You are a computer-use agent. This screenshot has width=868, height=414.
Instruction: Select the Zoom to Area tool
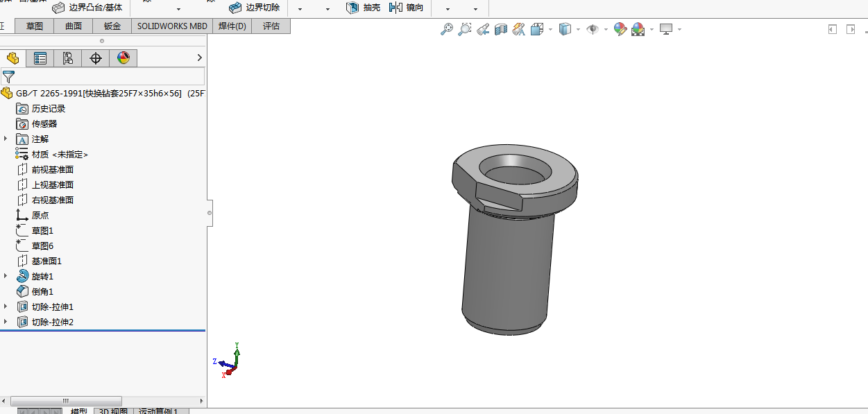coord(465,29)
